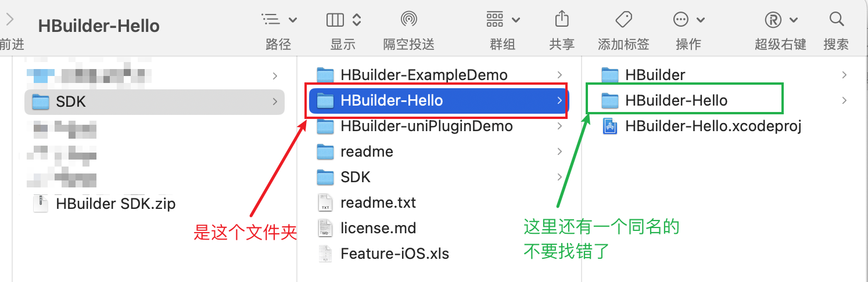The width and height of the screenshot is (868, 282).
Task: Expand the HBuilder-ExampleDemo folder chevron
Action: [559, 75]
